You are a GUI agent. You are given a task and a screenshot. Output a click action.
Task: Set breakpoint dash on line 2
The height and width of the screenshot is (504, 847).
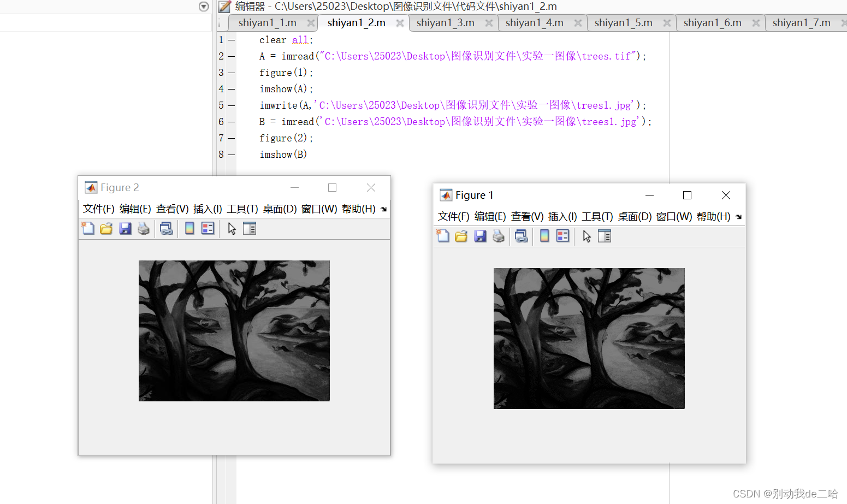pyautogui.click(x=232, y=56)
